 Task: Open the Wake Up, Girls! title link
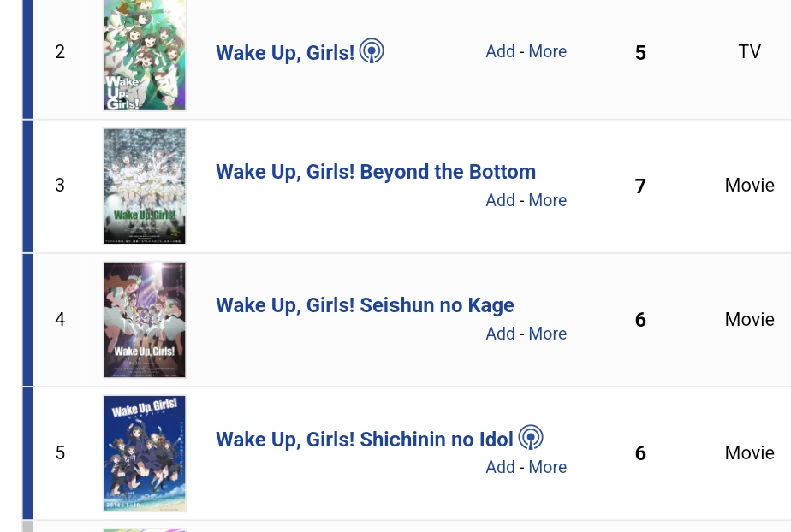coord(284,53)
